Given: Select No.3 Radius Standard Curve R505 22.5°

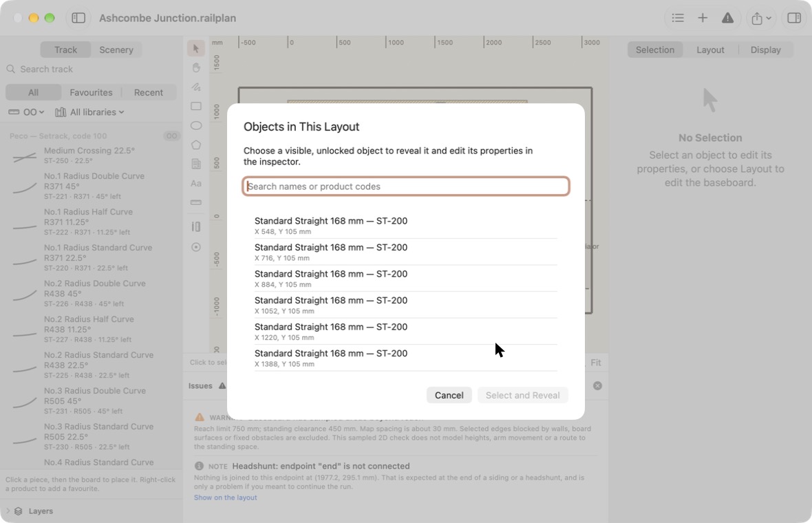Looking at the screenshot, I should point(92,436).
